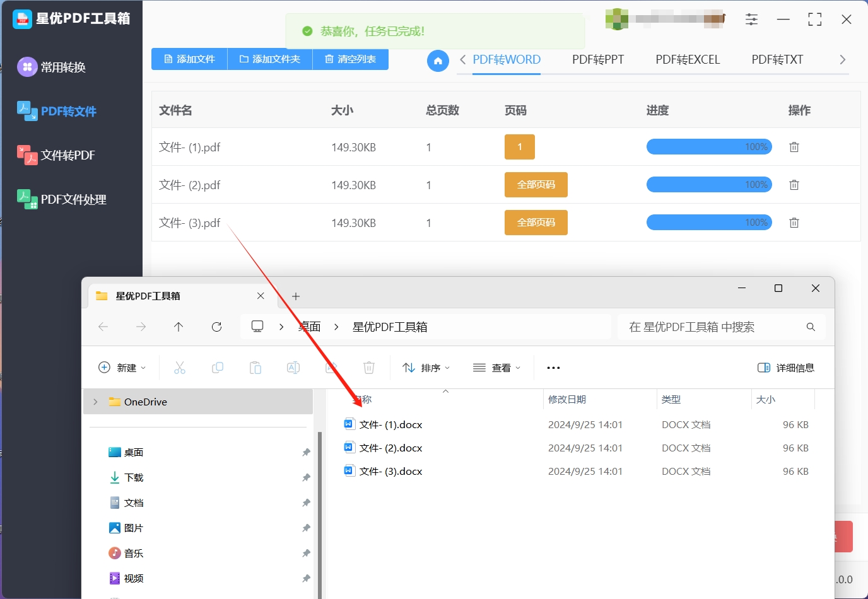Switch to the PDF转PPT tab
The height and width of the screenshot is (599, 868).
pos(598,60)
